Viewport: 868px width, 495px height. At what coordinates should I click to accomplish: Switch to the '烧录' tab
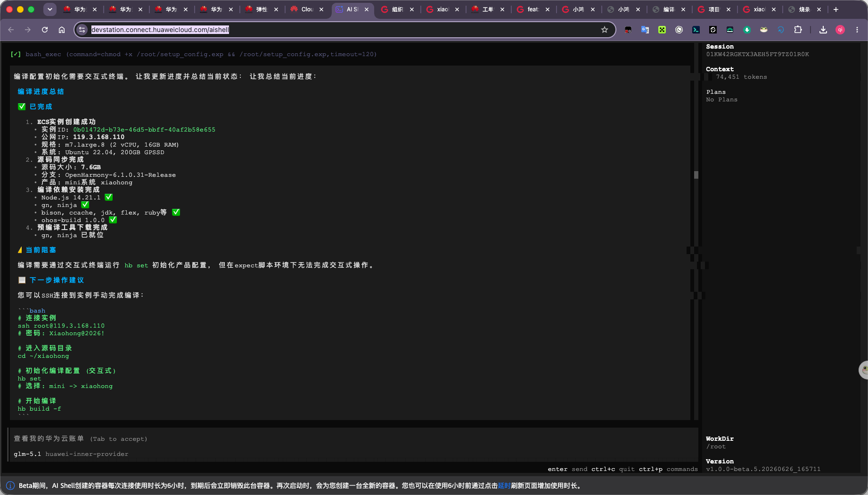805,9
